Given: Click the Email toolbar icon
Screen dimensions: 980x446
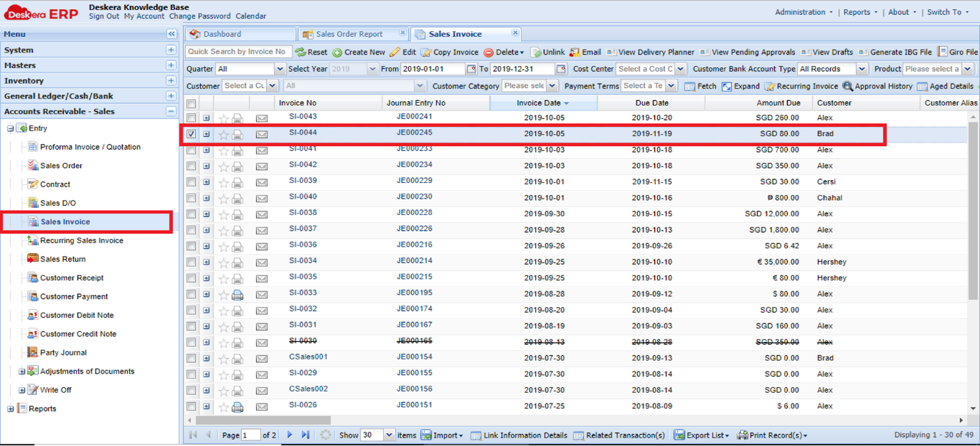Looking at the screenshot, I should click(x=575, y=52).
